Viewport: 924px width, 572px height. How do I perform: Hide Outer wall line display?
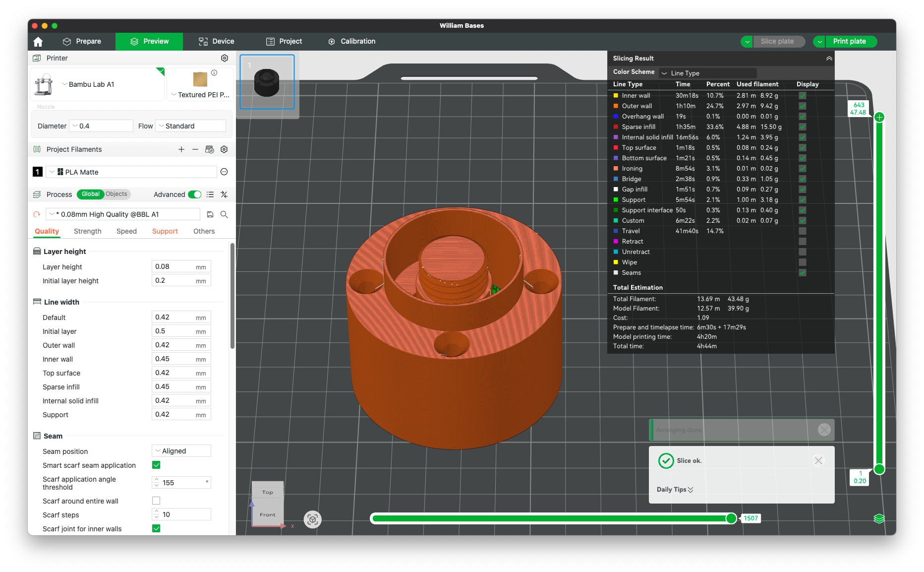(x=803, y=106)
